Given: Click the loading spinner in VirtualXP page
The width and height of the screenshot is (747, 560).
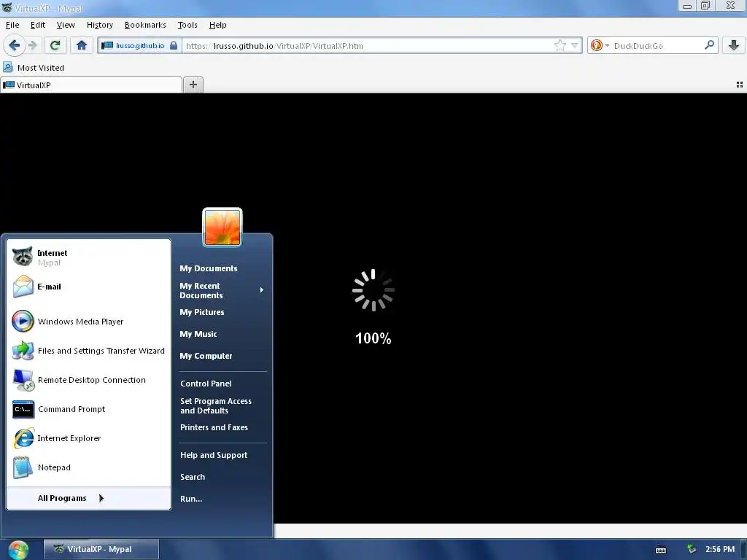Looking at the screenshot, I should tap(373, 290).
